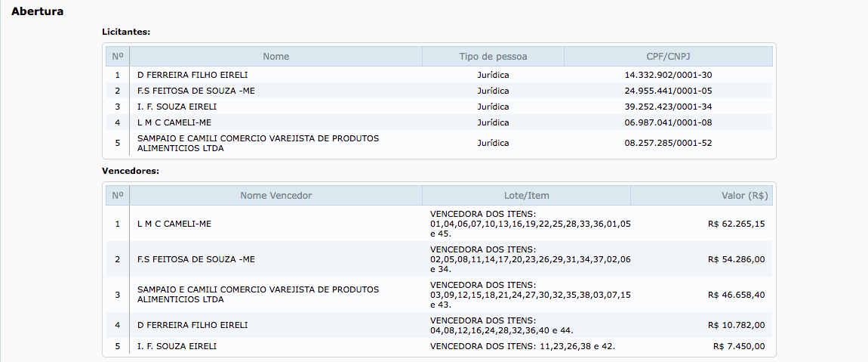This screenshot has height=362, width=868.
Task: Click the R$ 62.265,15 value
Action: click(736, 224)
